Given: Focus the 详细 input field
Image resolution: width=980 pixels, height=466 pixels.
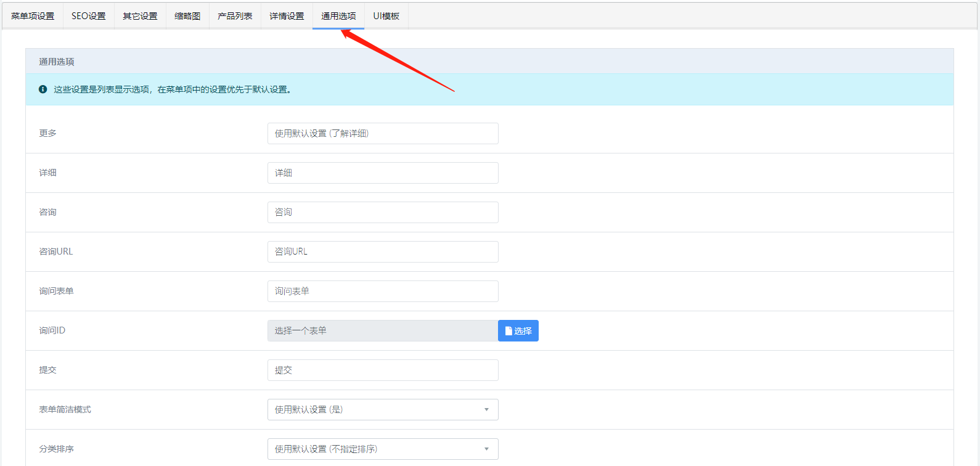Looking at the screenshot, I should (382, 173).
